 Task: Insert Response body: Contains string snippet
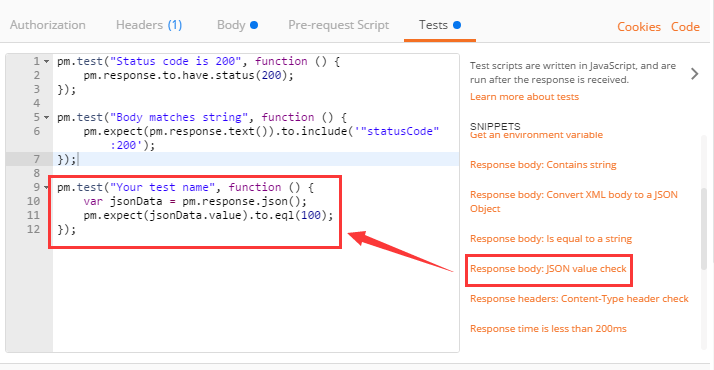tap(543, 165)
